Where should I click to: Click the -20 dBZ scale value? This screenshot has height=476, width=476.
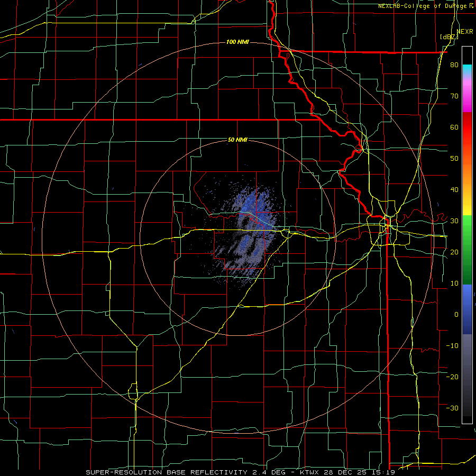click(x=452, y=377)
